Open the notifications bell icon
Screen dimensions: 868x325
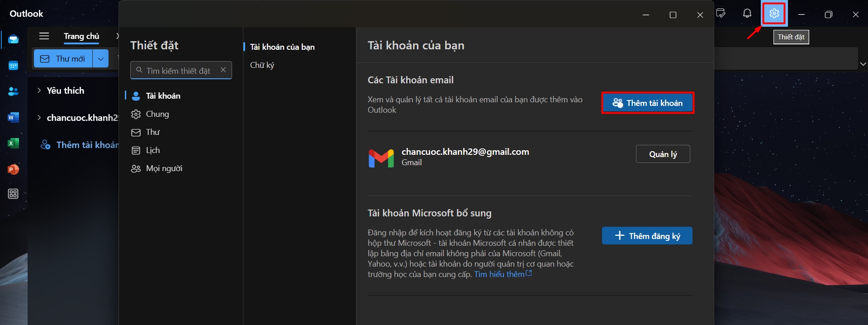pos(747,14)
